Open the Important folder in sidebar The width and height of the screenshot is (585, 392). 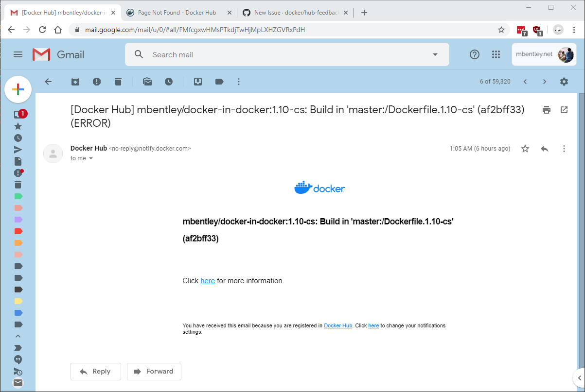[18, 348]
